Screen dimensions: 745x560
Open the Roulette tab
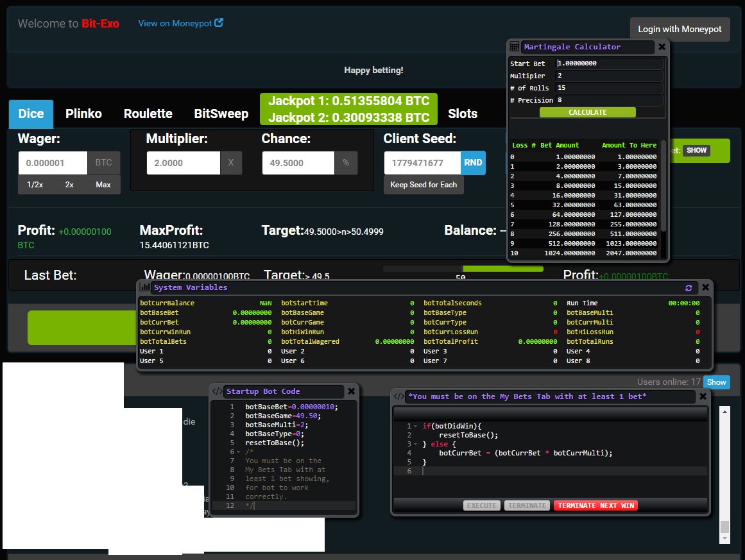(148, 114)
